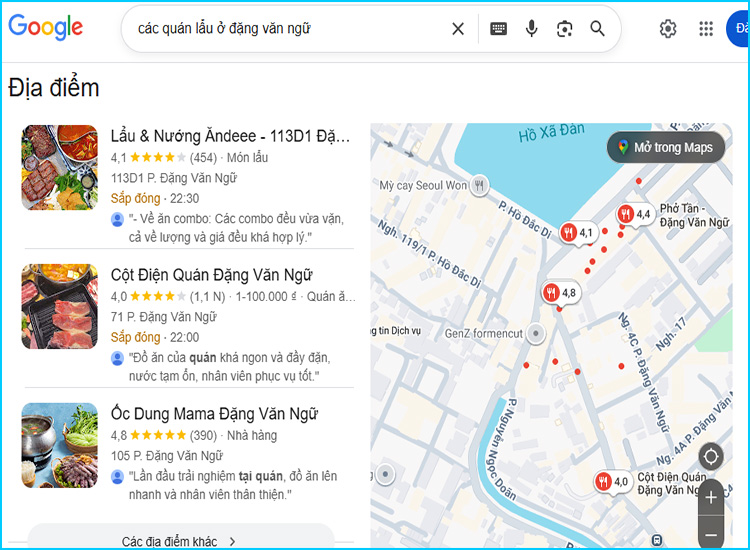Open Cột Điện Quán Đặng Văn Ngữ listing

point(211,275)
